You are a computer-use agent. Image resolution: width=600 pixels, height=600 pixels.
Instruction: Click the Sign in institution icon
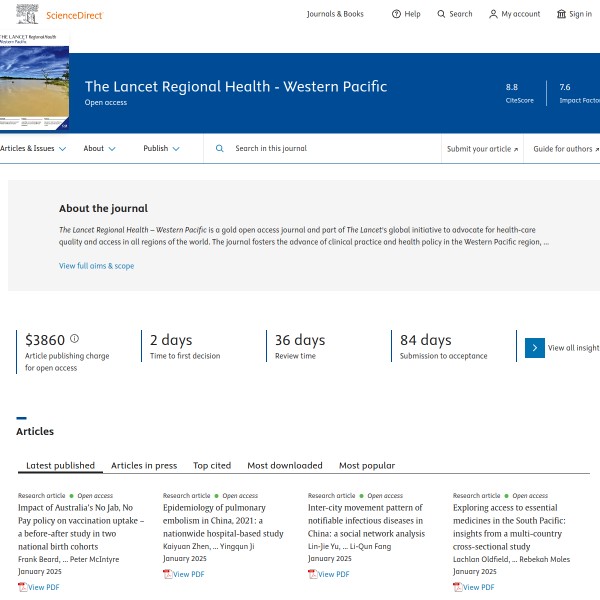coord(561,14)
